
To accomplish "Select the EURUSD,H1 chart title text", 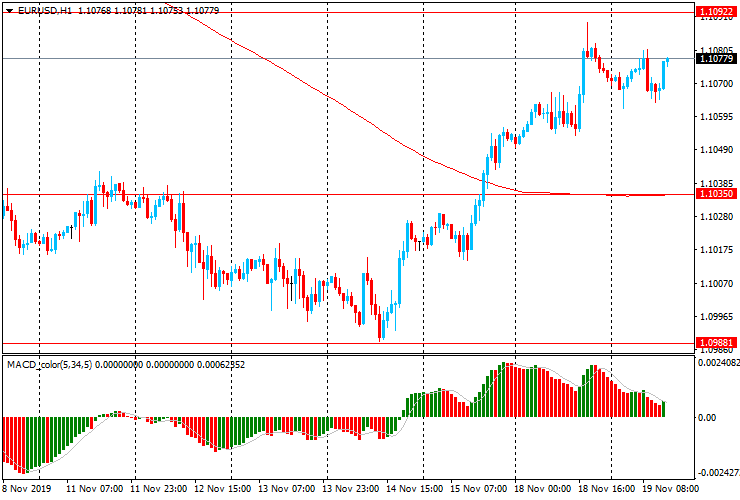I will tap(45, 10).
